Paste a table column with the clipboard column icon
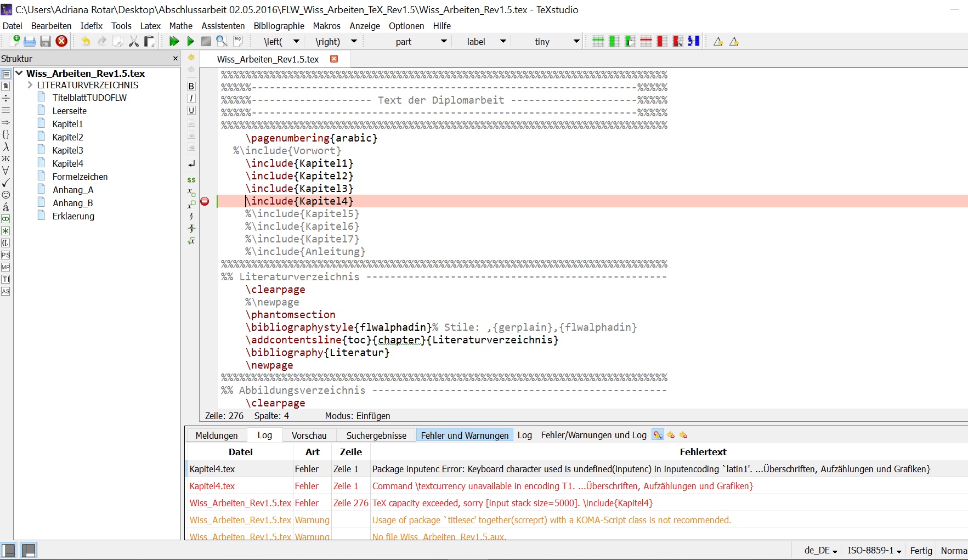 point(630,41)
